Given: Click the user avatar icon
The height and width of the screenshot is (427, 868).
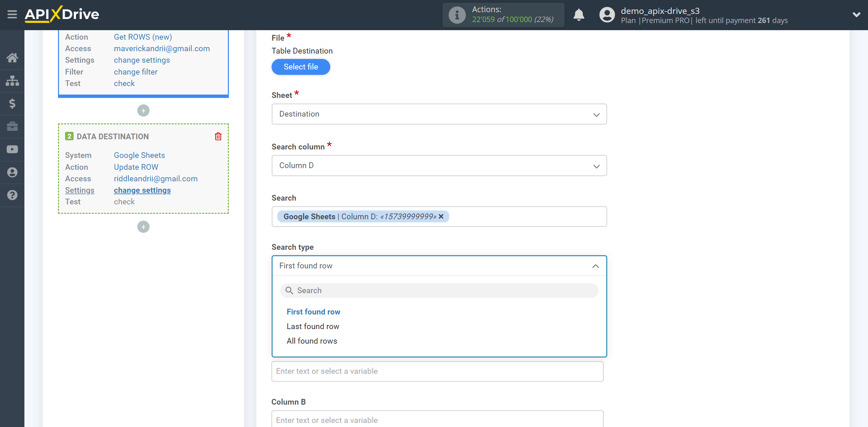Looking at the screenshot, I should click(x=607, y=15).
